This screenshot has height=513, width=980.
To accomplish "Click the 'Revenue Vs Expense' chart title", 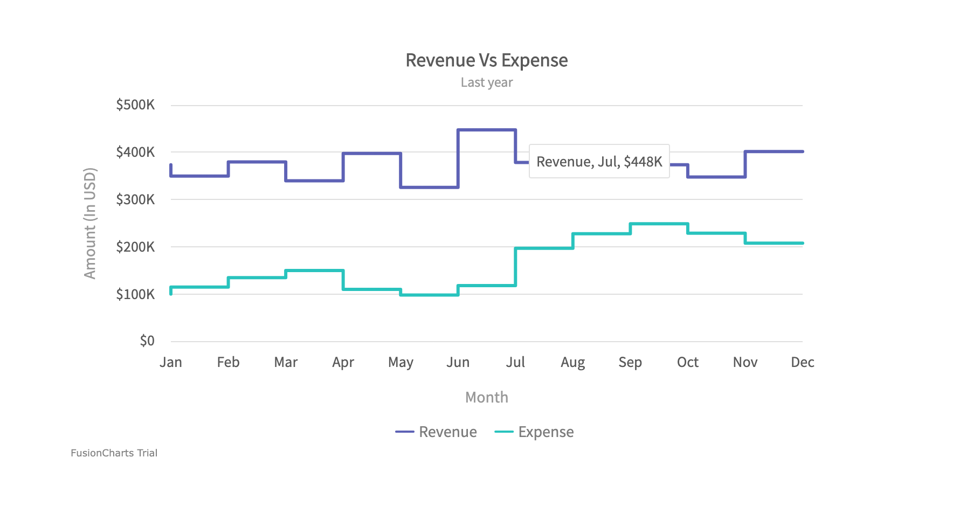I will coord(486,60).
